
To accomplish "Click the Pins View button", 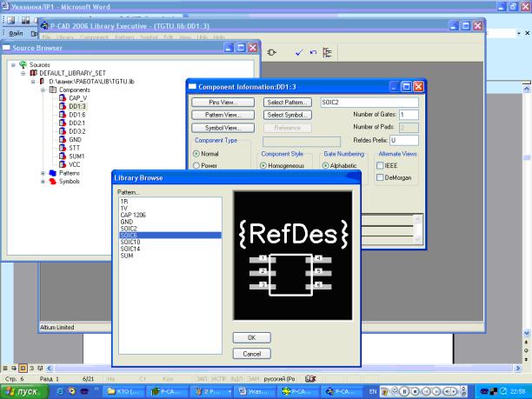I will tap(223, 102).
